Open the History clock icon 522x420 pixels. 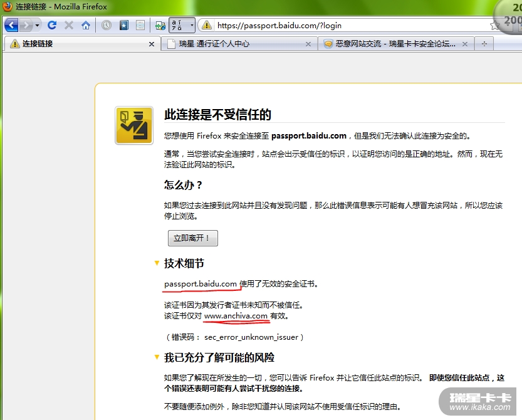click(x=107, y=25)
